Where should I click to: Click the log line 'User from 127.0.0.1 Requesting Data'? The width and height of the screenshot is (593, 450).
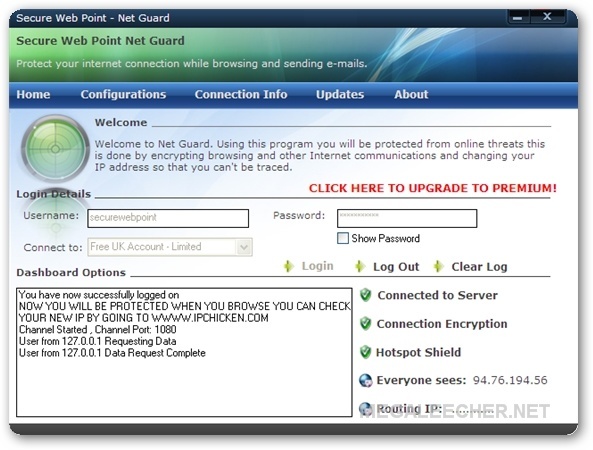click(x=98, y=341)
